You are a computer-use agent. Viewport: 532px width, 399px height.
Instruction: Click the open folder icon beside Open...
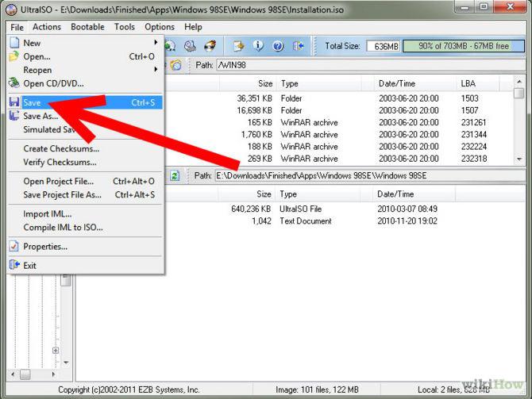click(x=14, y=56)
